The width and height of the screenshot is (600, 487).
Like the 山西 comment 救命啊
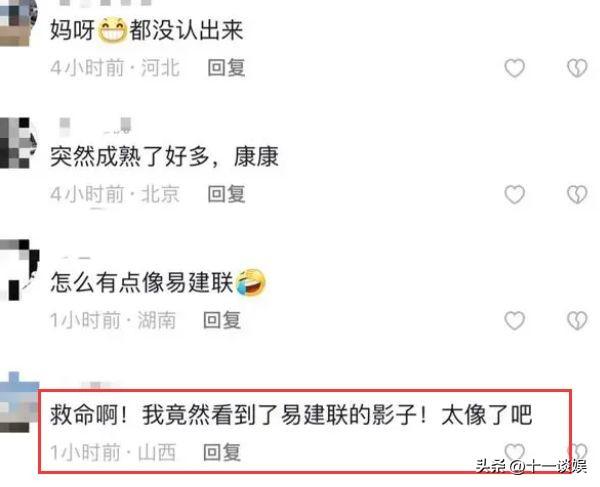coord(514,451)
